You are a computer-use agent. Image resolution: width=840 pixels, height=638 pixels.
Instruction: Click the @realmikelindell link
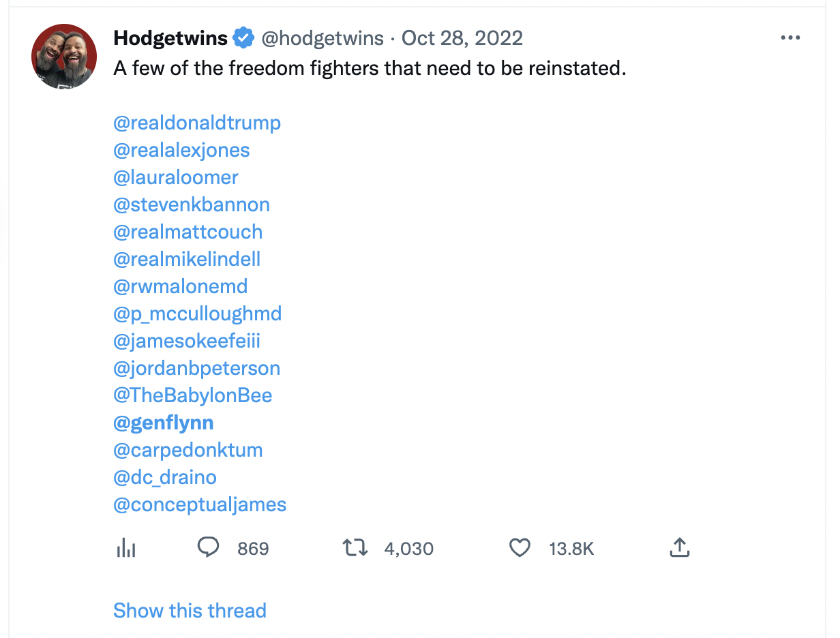point(187,259)
